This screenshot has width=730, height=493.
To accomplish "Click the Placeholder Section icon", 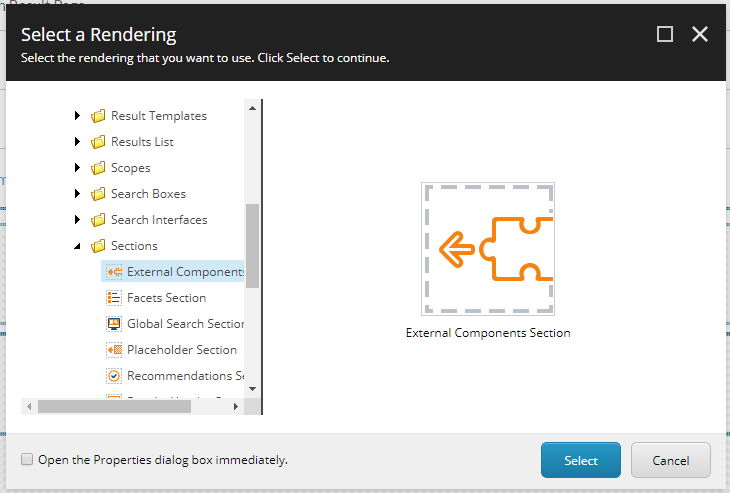I will click(x=114, y=350).
